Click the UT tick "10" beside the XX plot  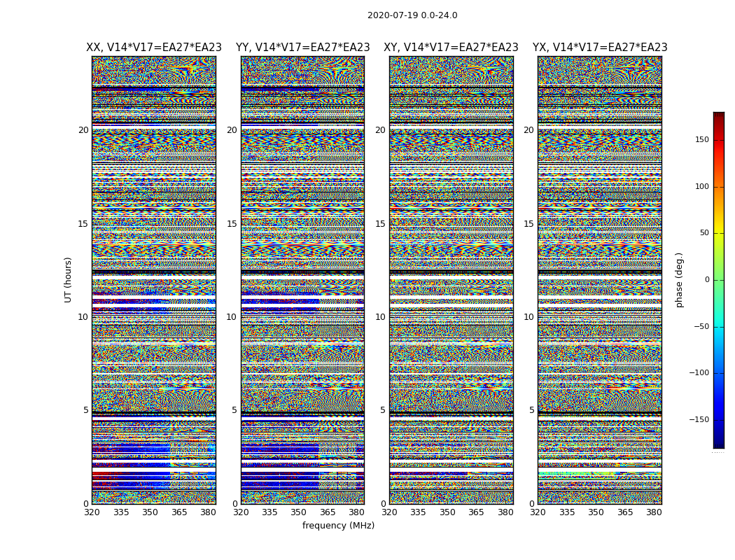[x=83, y=317]
